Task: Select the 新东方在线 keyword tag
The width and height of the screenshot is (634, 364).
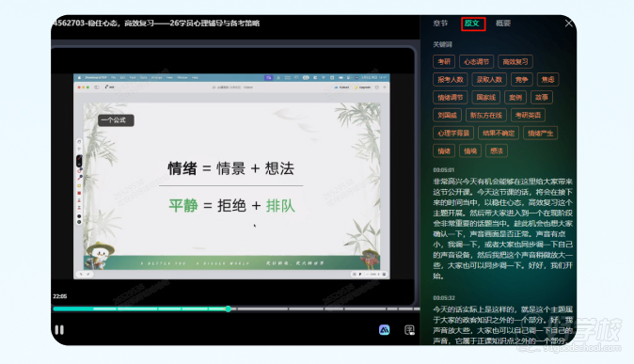Action: coord(486,116)
